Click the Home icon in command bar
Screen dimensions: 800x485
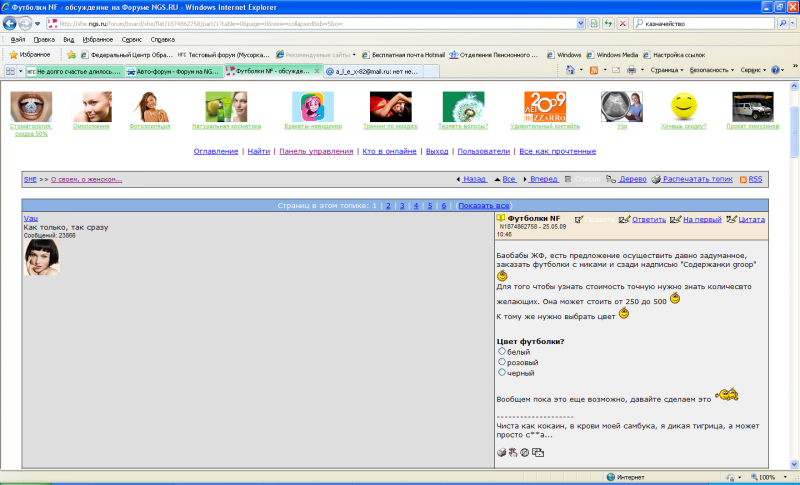tap(570, 70)
